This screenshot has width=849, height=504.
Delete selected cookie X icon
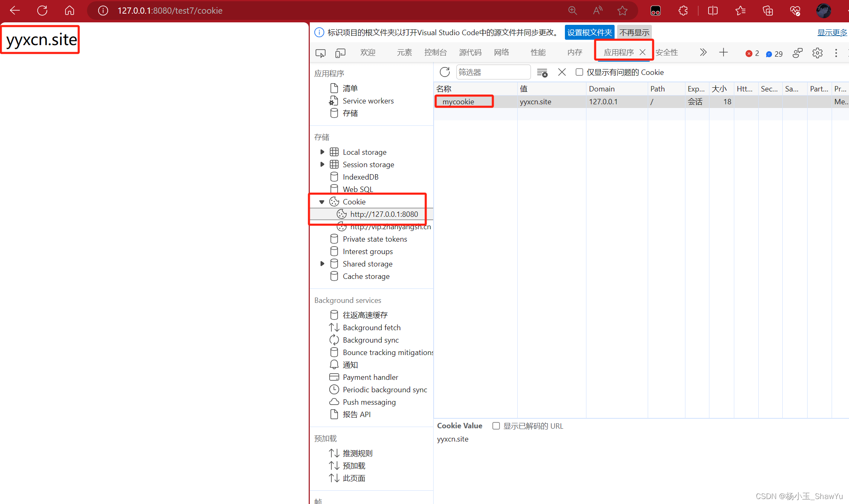tap(562, 72)
